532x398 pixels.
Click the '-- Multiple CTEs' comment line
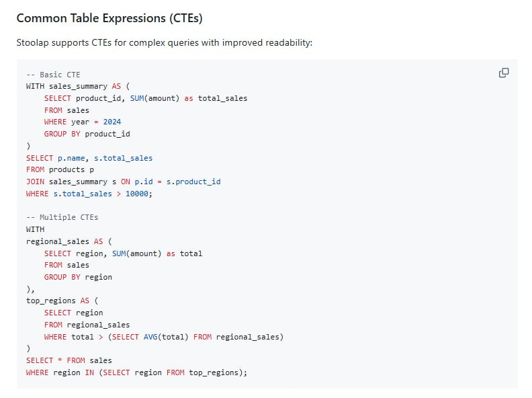(62, 217)
